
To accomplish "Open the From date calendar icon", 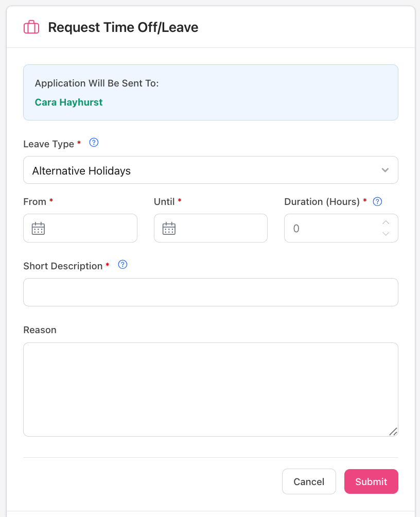I will [39, 229].
